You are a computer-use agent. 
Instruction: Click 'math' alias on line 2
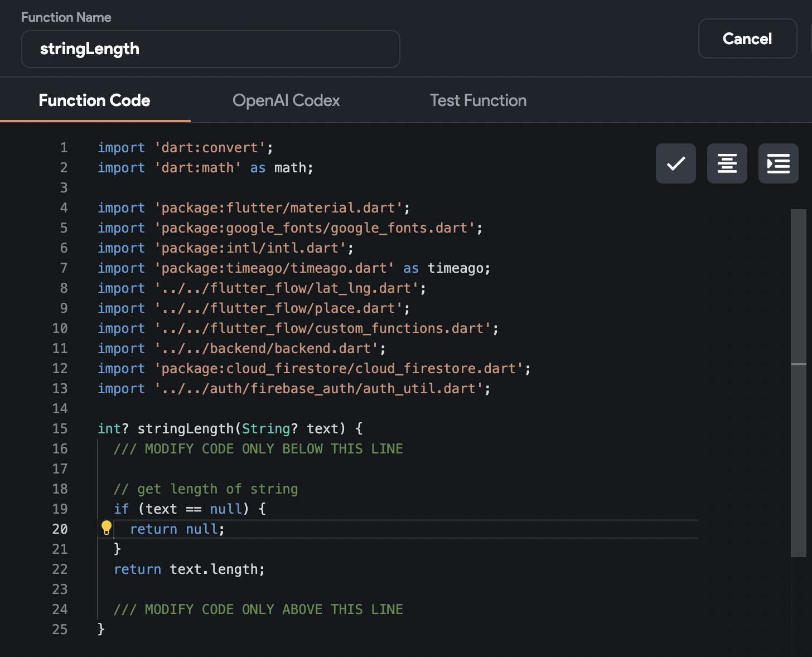pos(290,168)
